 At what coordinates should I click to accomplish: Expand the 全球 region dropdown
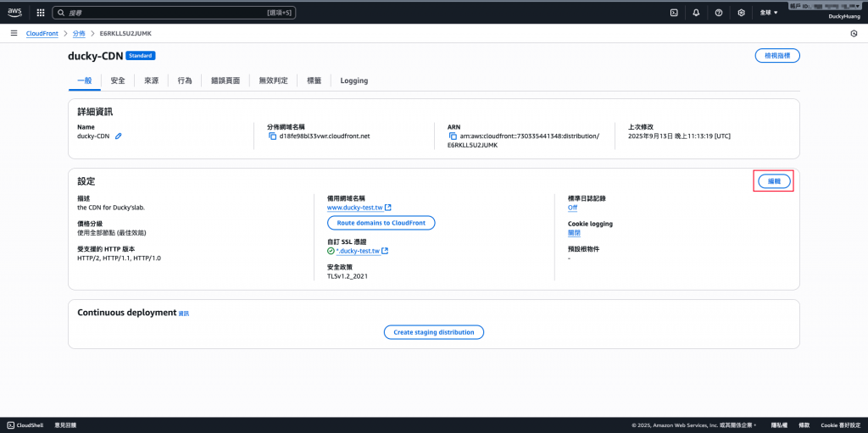click(x=769, y=12)
